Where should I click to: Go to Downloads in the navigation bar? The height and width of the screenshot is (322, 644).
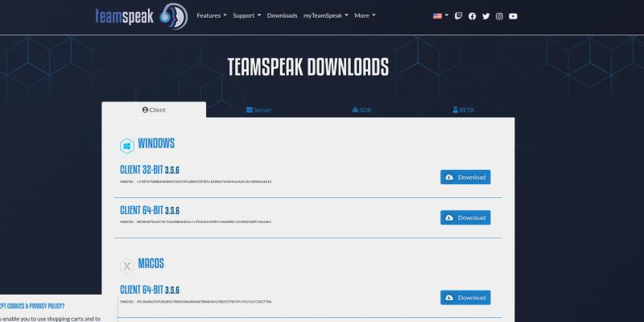282,15
